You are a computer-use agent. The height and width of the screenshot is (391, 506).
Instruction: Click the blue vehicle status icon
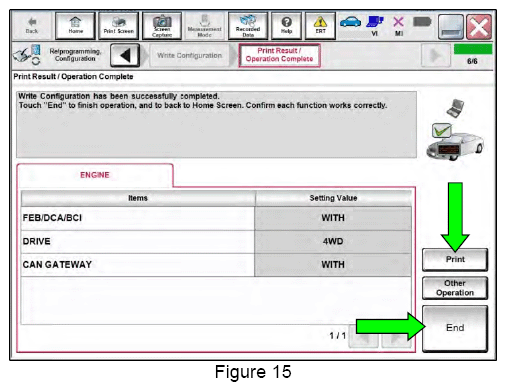(350, 23)
